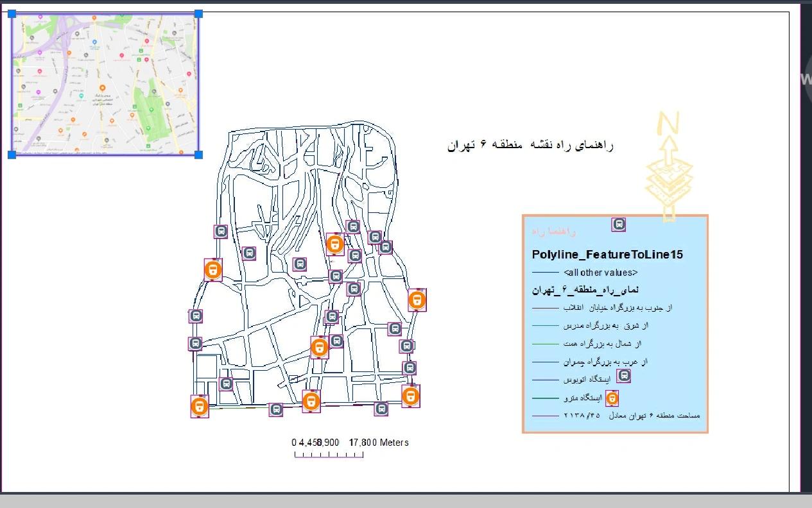The image size is (812, 508).
Task: Select the orange metro icon beside ایستگاه مترو
Action: (x=612, y=398)
